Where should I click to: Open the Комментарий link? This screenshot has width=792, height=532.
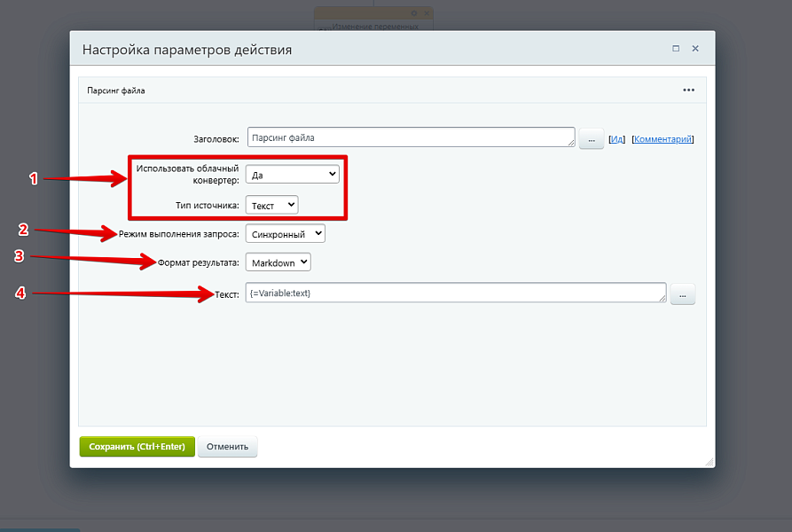tap(663, 139)
